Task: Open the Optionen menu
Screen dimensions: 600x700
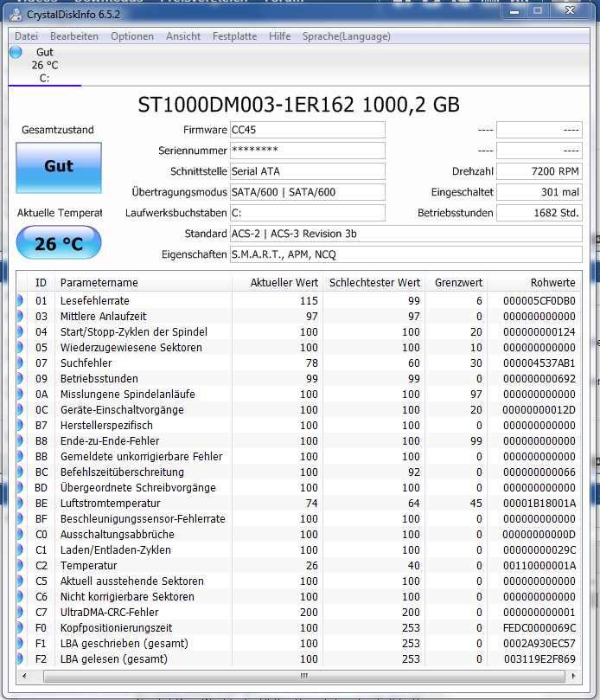Action: (x=132, y=36)
